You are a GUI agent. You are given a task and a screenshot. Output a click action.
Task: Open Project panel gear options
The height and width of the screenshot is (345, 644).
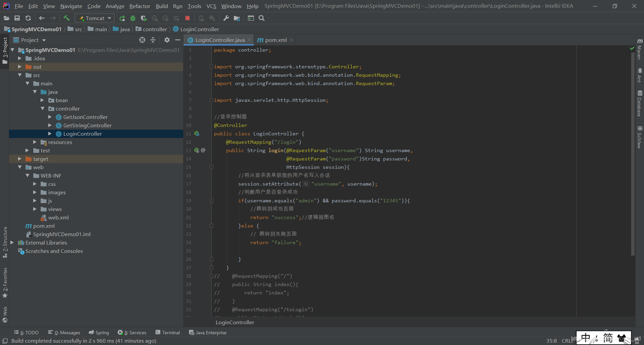pos(167,40)
